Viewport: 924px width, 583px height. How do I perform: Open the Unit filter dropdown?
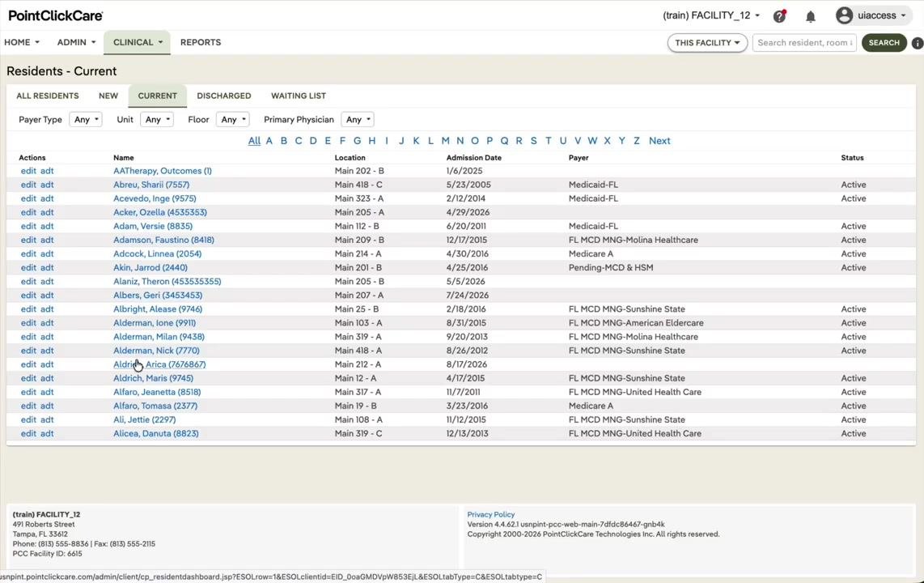point(157,120)
